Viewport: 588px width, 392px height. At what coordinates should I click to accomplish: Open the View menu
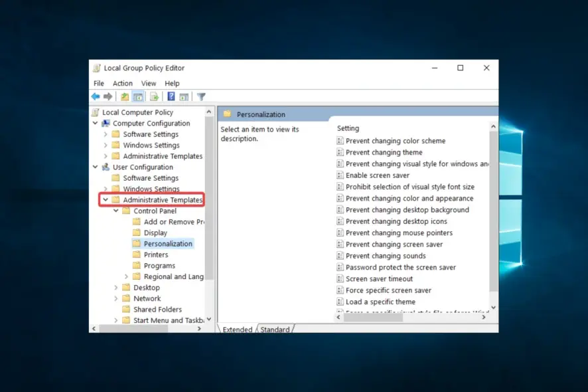(149, 83)
